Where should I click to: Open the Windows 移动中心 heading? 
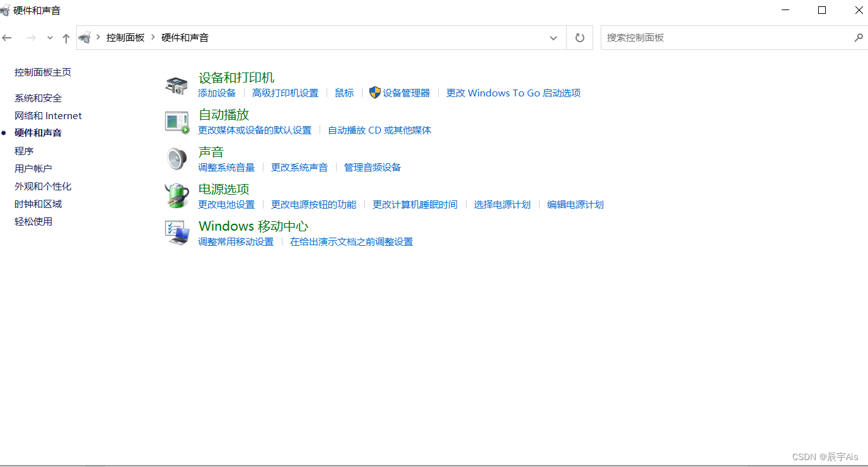253,226
